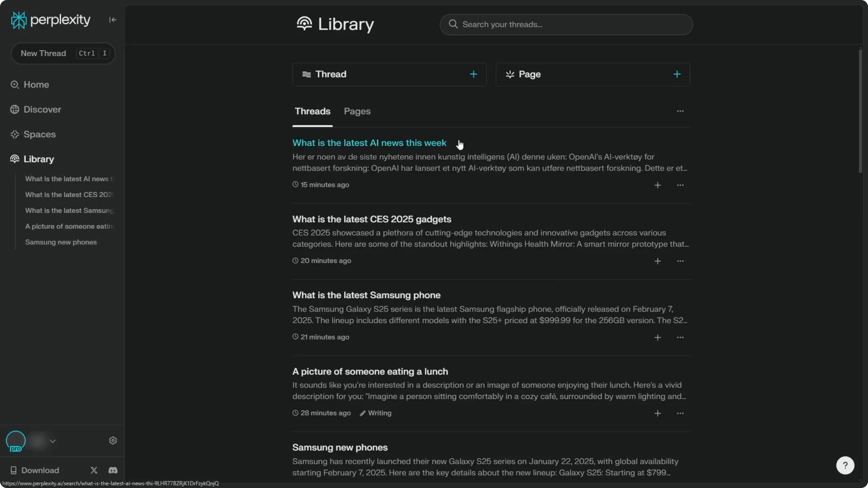
Task: Select Discover in the sidebar
Action: click(x=41, y=109)
